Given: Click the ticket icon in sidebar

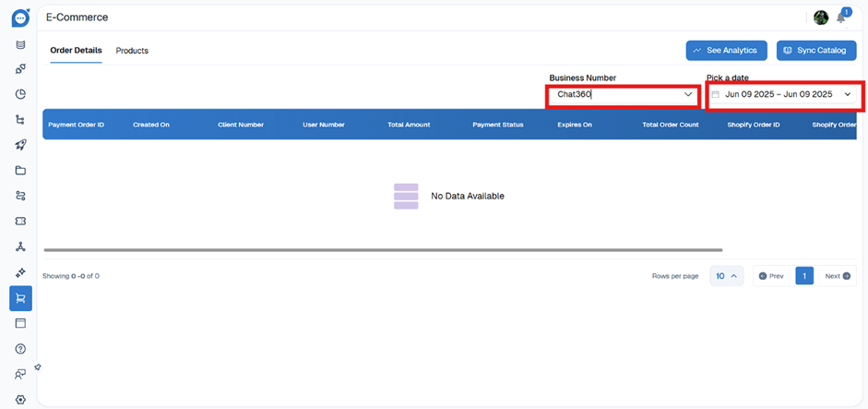Looking at the screenshot, I should pos(20,222).
